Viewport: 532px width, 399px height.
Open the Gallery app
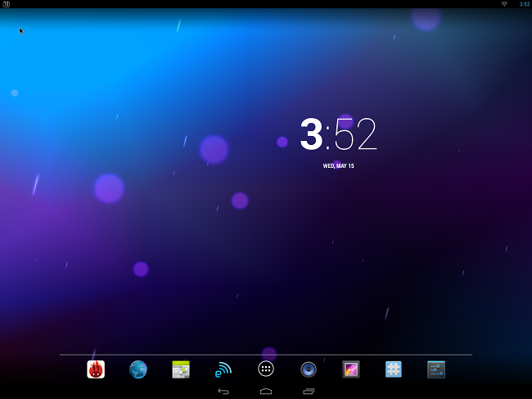351,370
